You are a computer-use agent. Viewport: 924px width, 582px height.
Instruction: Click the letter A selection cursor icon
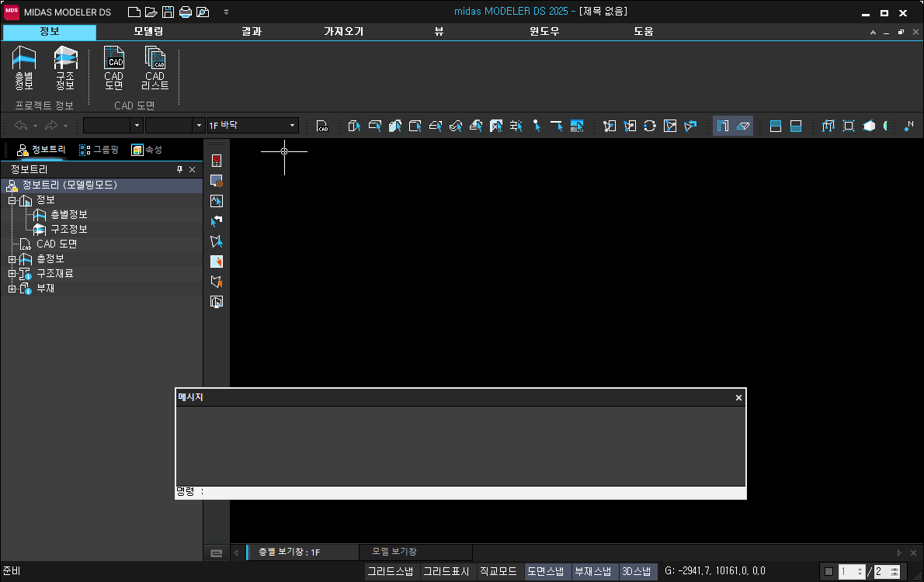tap(217, 201)
